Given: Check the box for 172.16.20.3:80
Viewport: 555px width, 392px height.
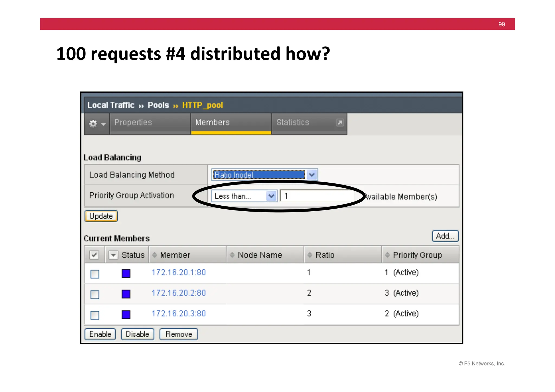Looking at the screenshot, I should (95, 315).
